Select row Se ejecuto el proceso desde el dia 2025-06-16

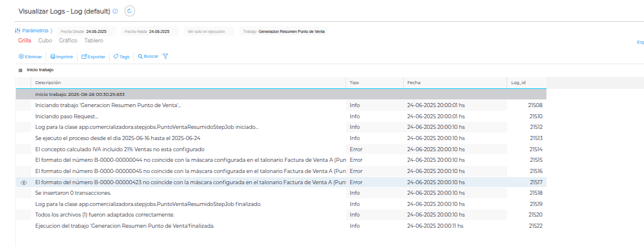tap(281, 138)
